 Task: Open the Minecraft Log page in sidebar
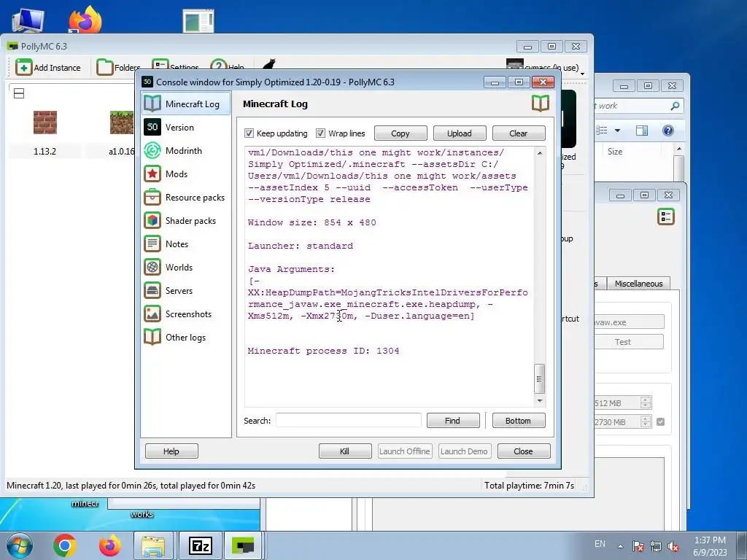point(186,104)
